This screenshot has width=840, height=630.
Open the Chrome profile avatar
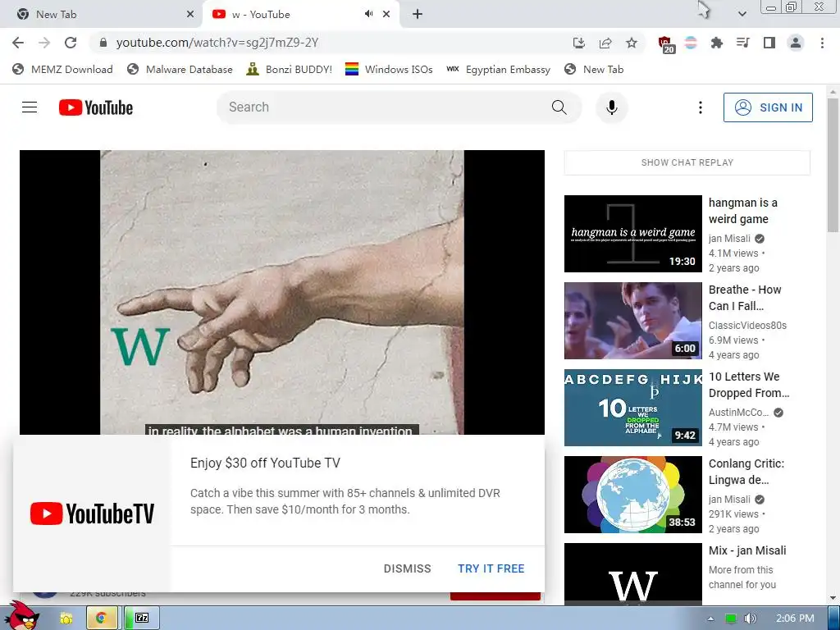(x=796, y=43)
